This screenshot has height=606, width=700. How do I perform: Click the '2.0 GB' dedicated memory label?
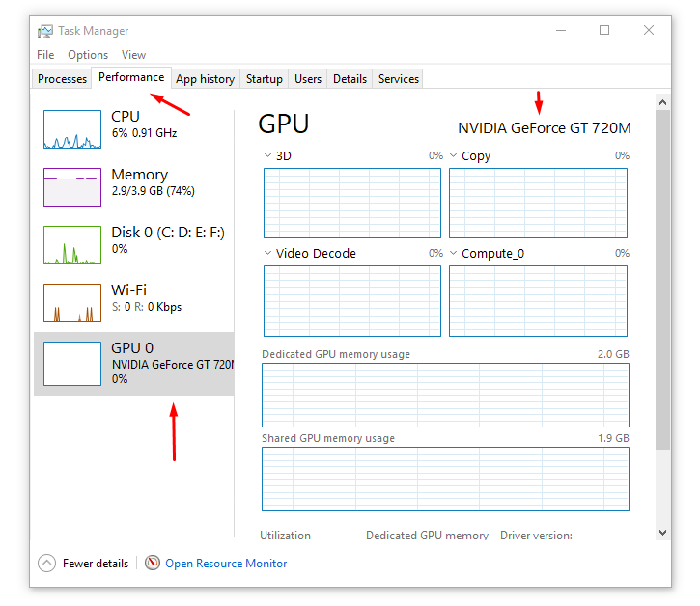[x=613, y=354]
